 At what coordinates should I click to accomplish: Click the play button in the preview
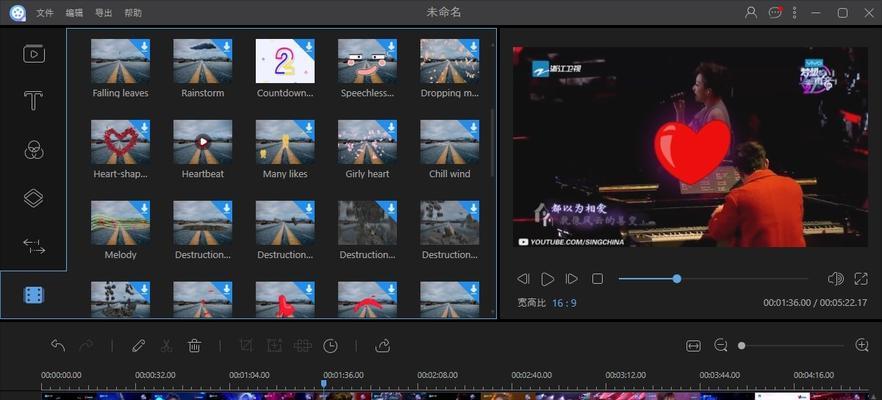pyautogui.click(x=547, y=278)
